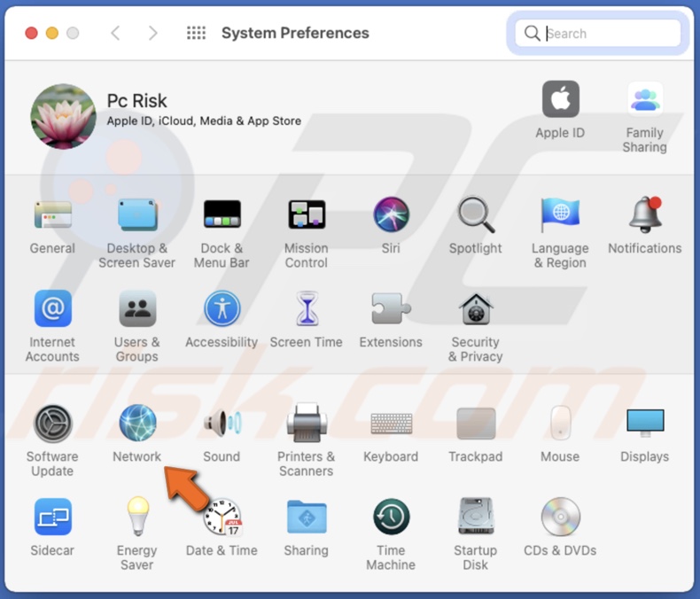This screenshot has height=599, width=700.
Task: Click the Pc Risk profile picture
Action: [x=63, y=116]
